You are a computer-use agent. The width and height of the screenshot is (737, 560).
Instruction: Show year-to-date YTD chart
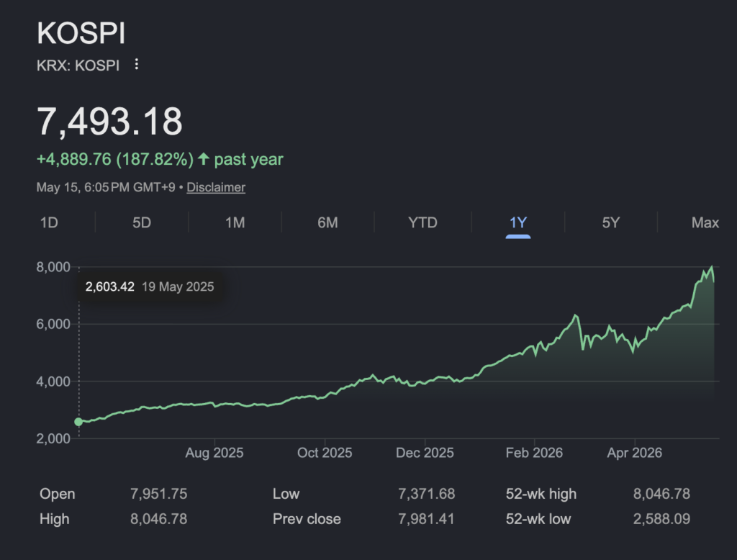422,222
